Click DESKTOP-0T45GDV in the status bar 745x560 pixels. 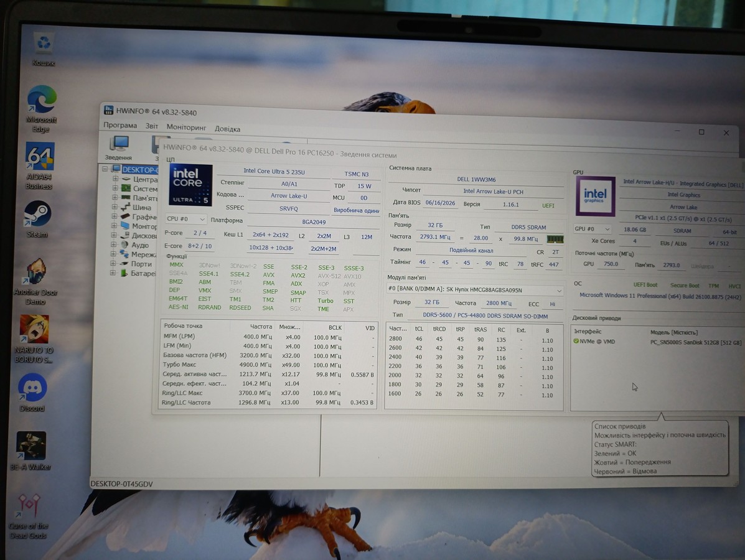pyautogui.click(x=121, y=483)
